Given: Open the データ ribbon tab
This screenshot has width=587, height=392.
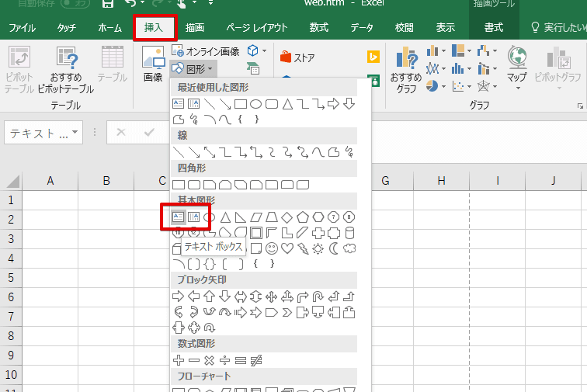Looking at the screenshot, I should coord(361,27).
